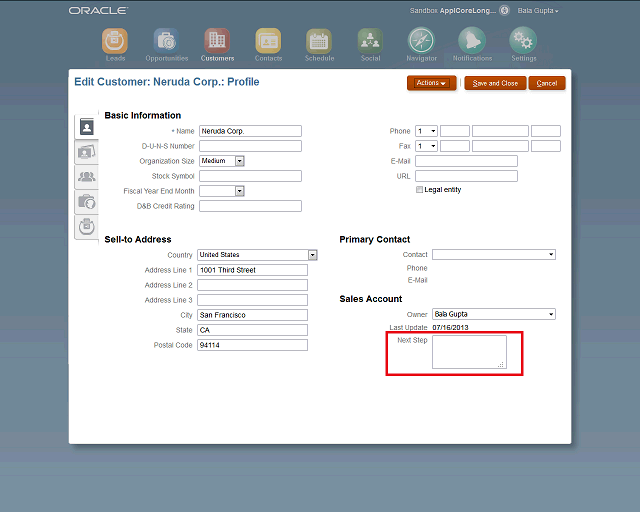This screenshot has height=512, width=640.
Task: Open the Fax country code dropdown
Action: pyautogui.click(x=426, y=146)
